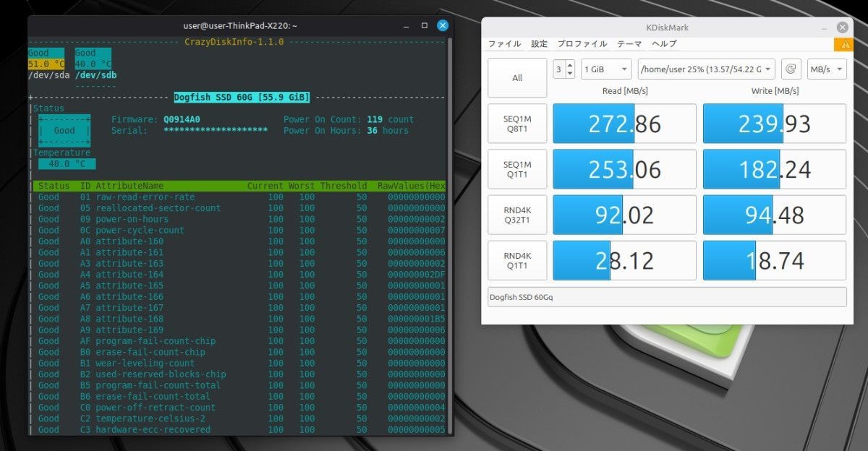Image resolution: width=868 pixels, height=451 pixels.
Task: Click the 51.0 °C temperature badge
Action: pos(46,64)
